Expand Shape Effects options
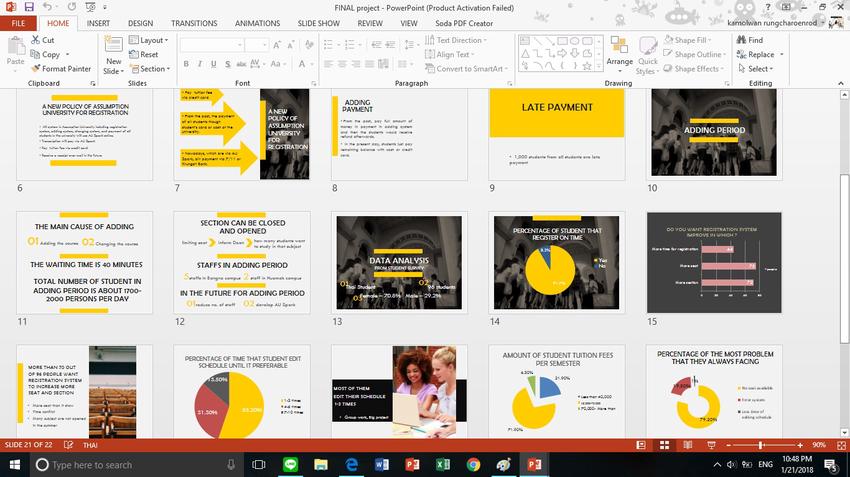Viewport: 850px width, 477px height. [693, 68]
